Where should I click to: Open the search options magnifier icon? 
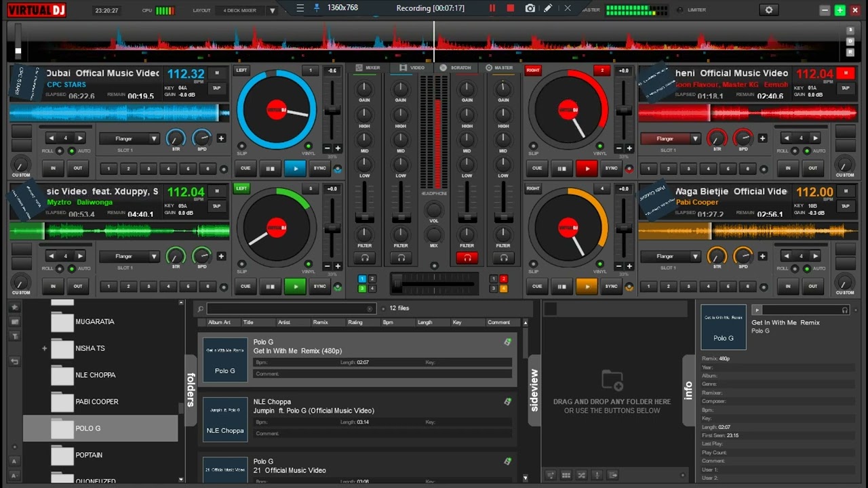[x=200, y=309]
